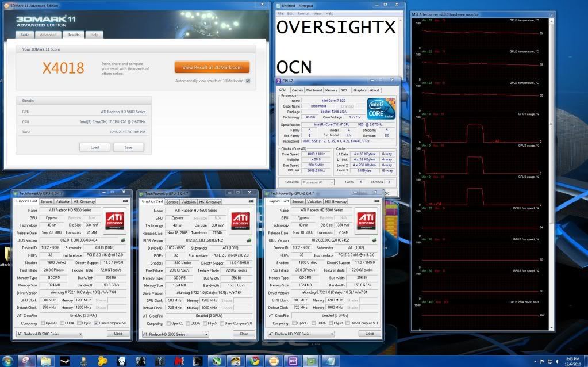Image resolution: width=588 pixels, height=367 pixels.
Task: Open CPU-Z Mainboard tab
Action: coord(314,90)
